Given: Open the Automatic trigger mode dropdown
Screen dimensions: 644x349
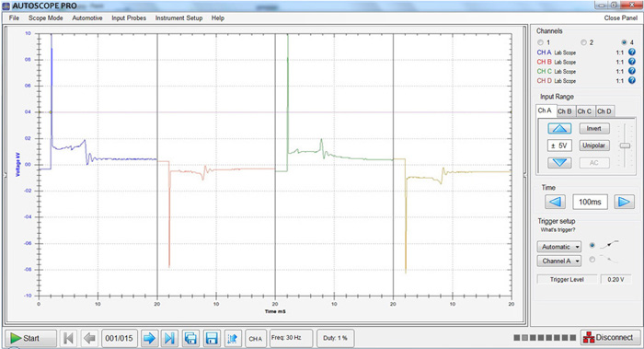Looking at the screenshot, I should 559,247.
